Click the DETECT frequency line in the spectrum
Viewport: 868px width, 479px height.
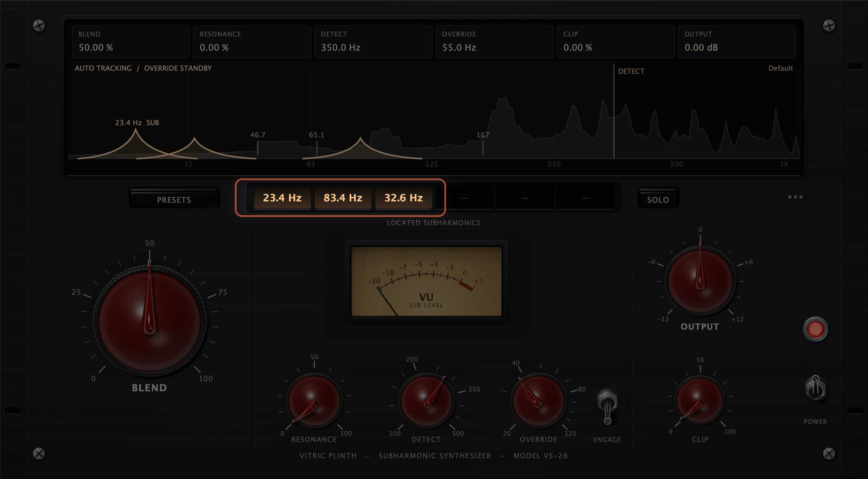click(614, 112)
